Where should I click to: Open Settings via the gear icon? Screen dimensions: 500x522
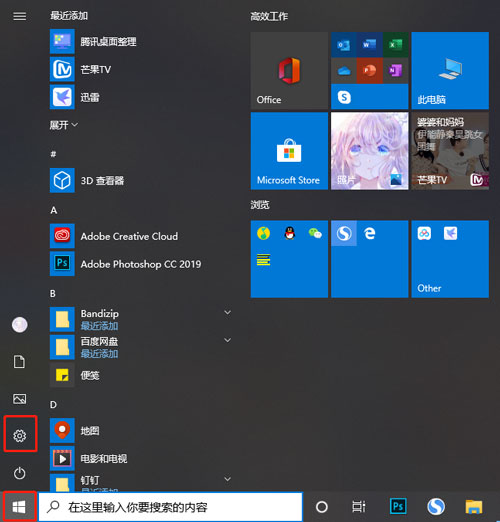pos(20,436)
